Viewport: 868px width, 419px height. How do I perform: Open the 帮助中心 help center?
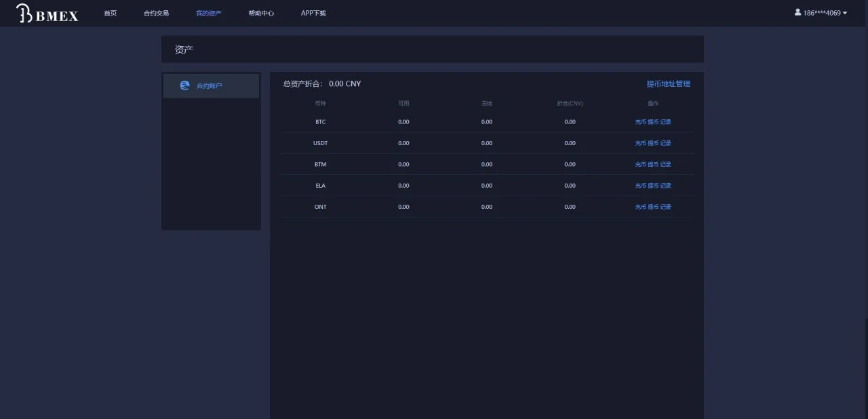(261, 13)
